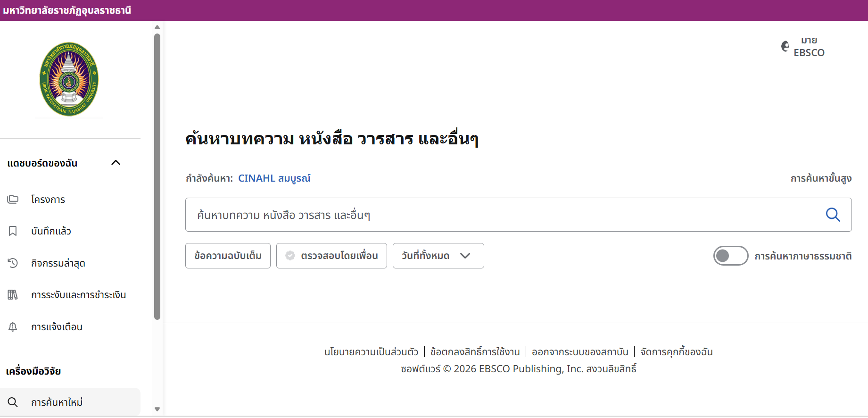
Task: Open ข้อตกลงสิทธิ์การใช้งาน terms link
Action: [475, 352]
